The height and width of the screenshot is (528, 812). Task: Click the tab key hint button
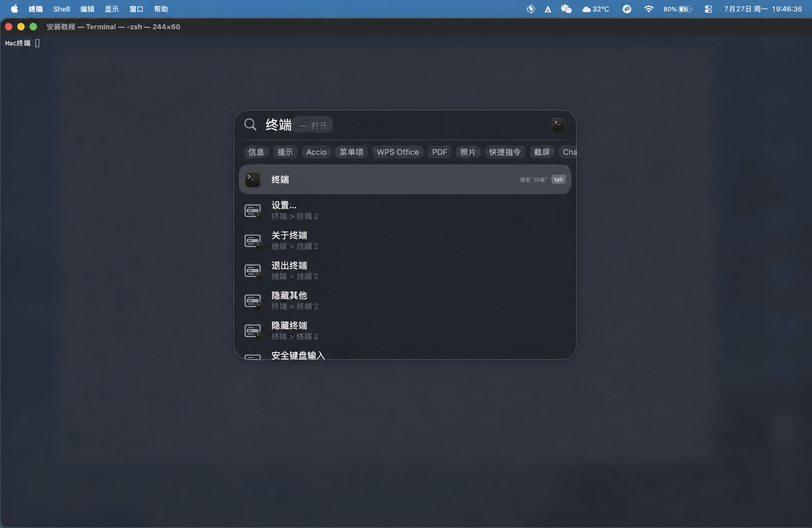click(x=558, y=180)
